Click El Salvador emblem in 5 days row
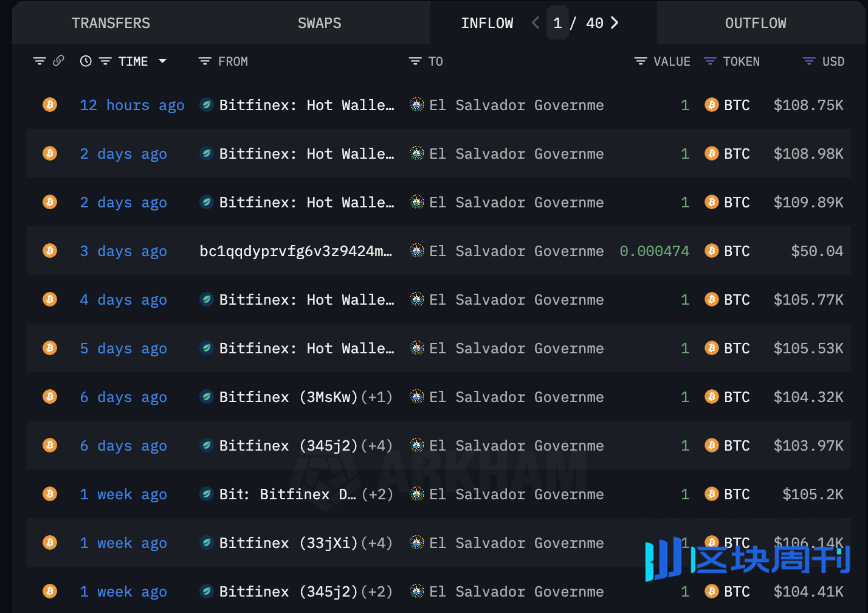The width and height of the screenshot is (868, 613). (417, 348)
